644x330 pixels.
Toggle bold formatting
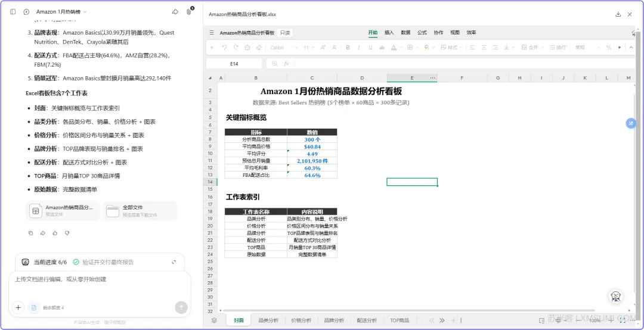(348, 48)
